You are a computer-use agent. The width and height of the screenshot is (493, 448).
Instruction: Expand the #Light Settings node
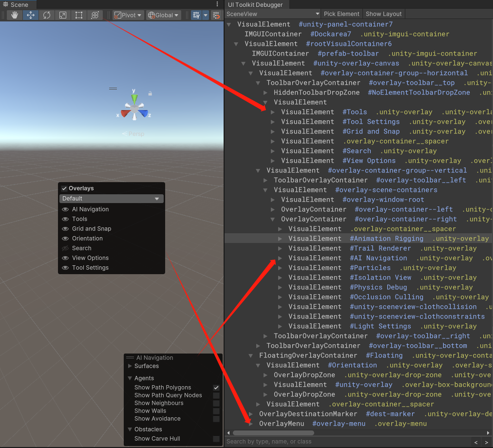click(x=280, y=326)
